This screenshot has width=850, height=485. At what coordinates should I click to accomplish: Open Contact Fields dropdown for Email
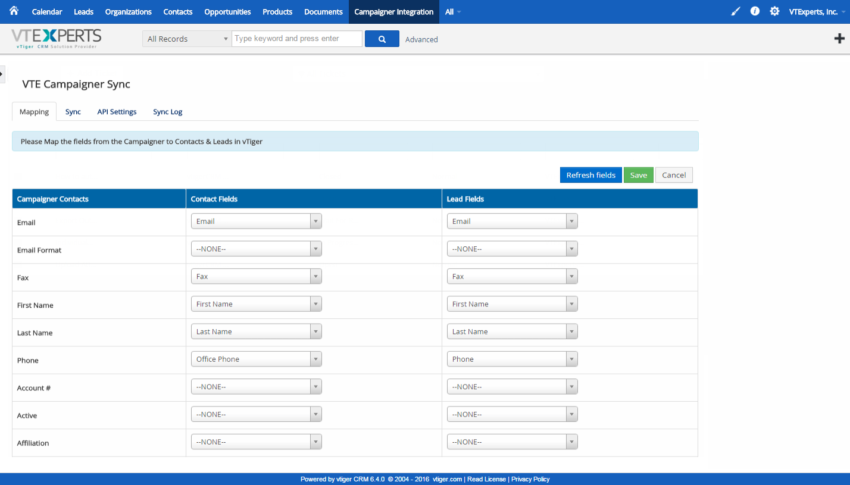coord(256,221)
